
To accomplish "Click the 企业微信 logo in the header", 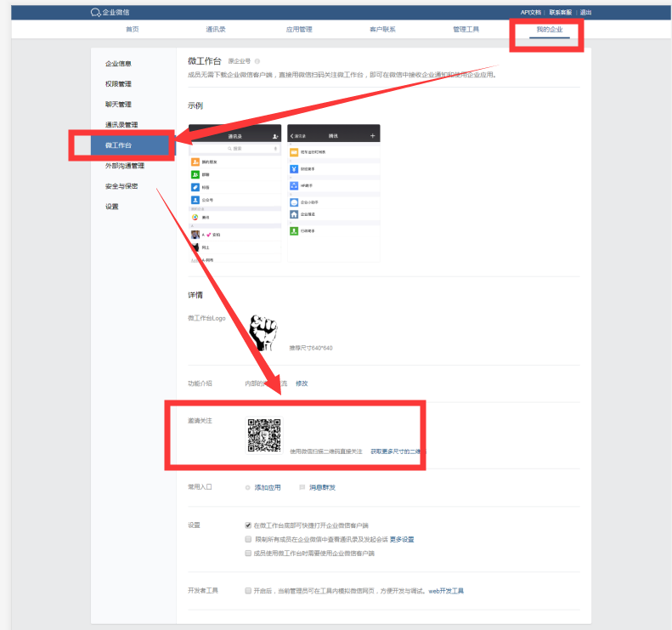I will [110, 13].
